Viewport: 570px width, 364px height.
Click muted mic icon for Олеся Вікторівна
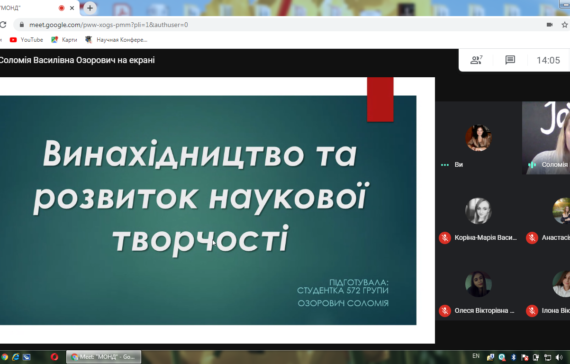tap(445, 311)
